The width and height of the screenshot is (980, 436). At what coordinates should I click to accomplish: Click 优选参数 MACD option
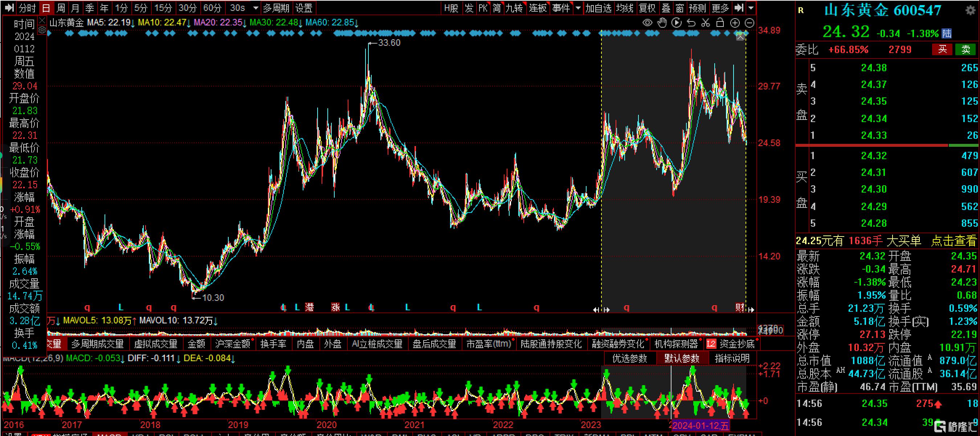coord(630,358)
